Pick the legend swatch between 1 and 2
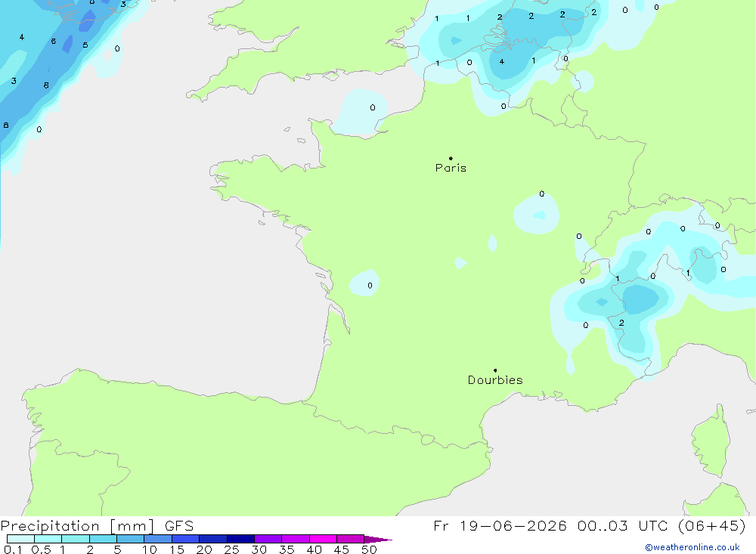This screenshot has width=756, height=554. (x=76, y=539)
